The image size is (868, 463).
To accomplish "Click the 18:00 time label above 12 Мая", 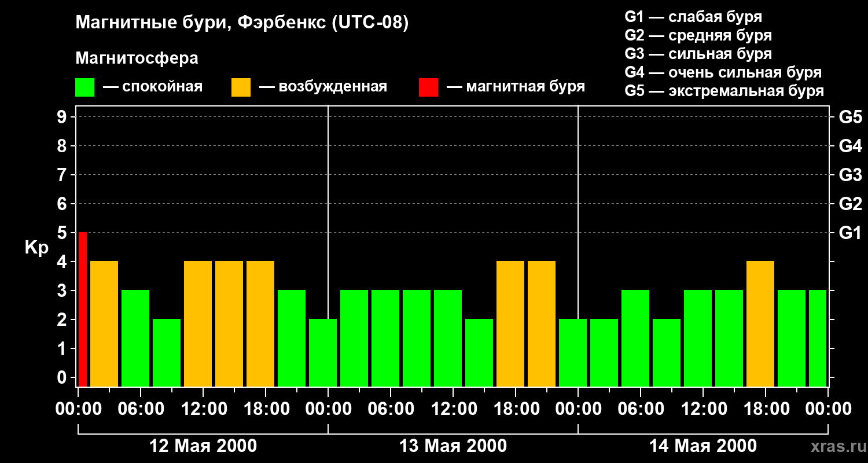I will point(266,409).
